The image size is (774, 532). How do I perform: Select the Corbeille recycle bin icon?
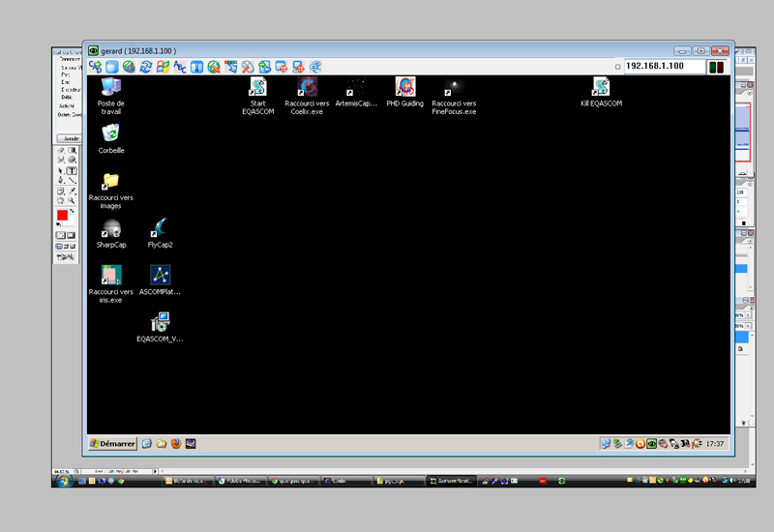(111, 139)
